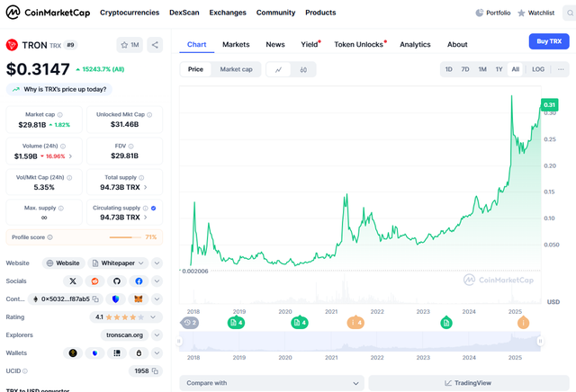Image resolution: width=576 pixels, height=392 pixels.
Task: Open FDV info icon
Action: pos(131,146)
